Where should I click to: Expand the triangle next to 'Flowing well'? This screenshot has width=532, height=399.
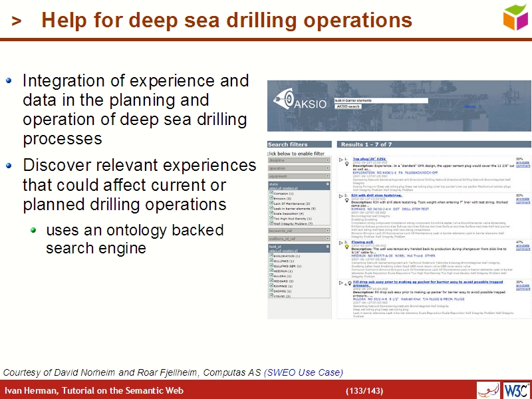click(342, 243)
